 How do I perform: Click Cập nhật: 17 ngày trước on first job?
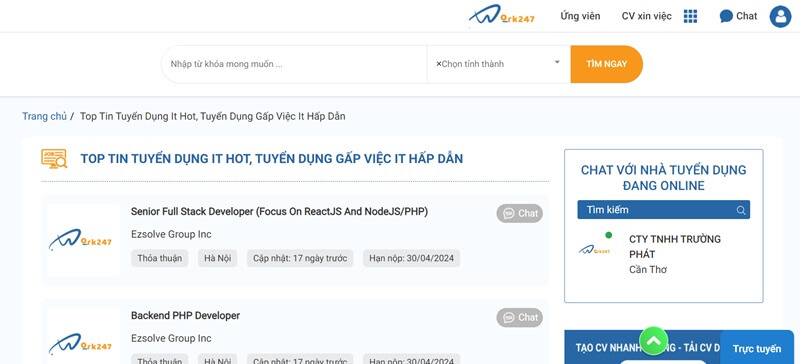tap(300, 258)
